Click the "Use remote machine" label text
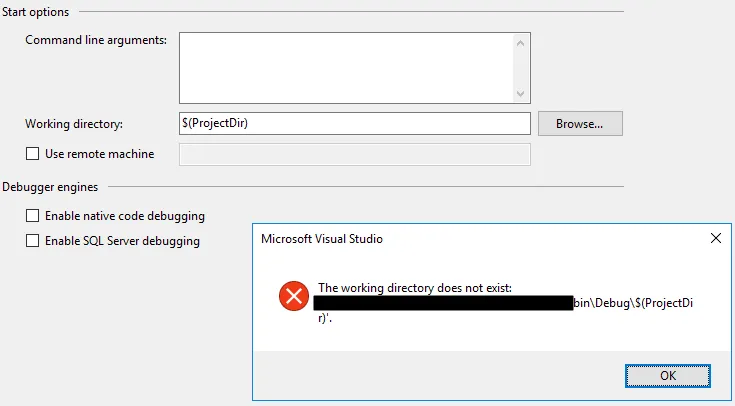Viewport: 735px width, 406px height. click(x=99, y=154)
